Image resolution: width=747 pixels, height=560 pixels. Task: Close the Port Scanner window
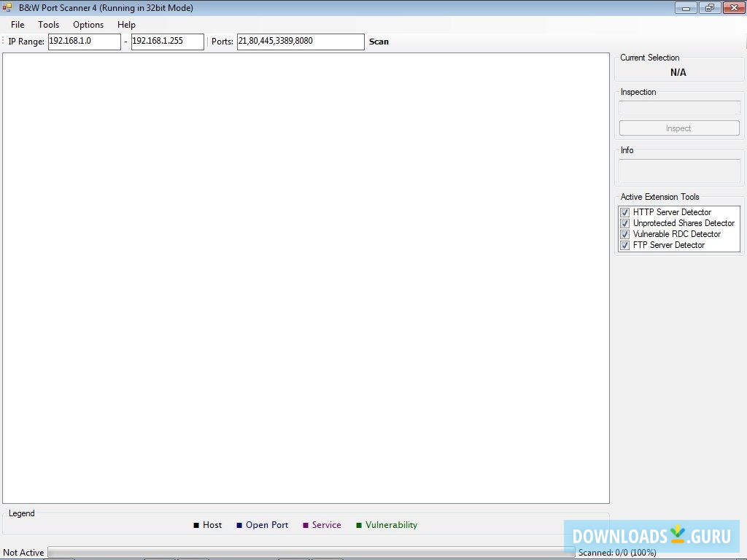coord(734,7)
